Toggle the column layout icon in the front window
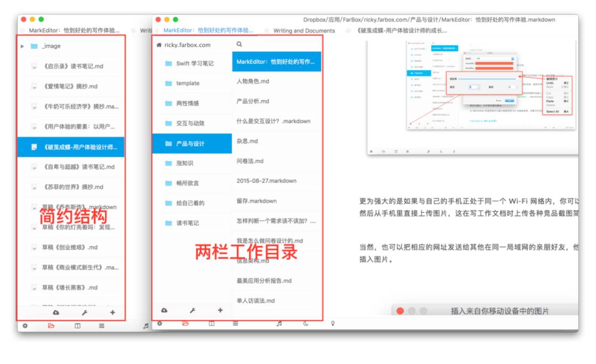Viewport: 596px width, 364px height. click(212, 324)
